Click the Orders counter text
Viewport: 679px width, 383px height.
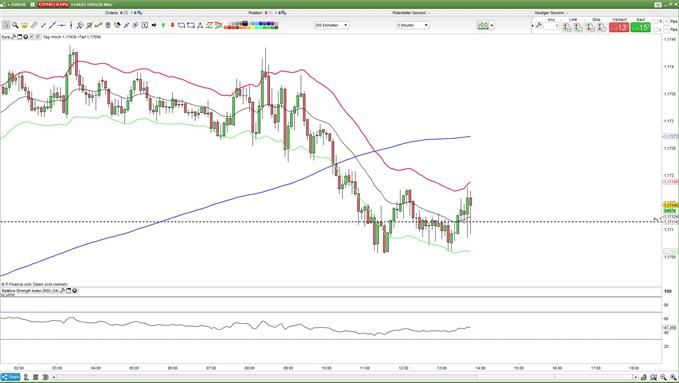[123, 13]
